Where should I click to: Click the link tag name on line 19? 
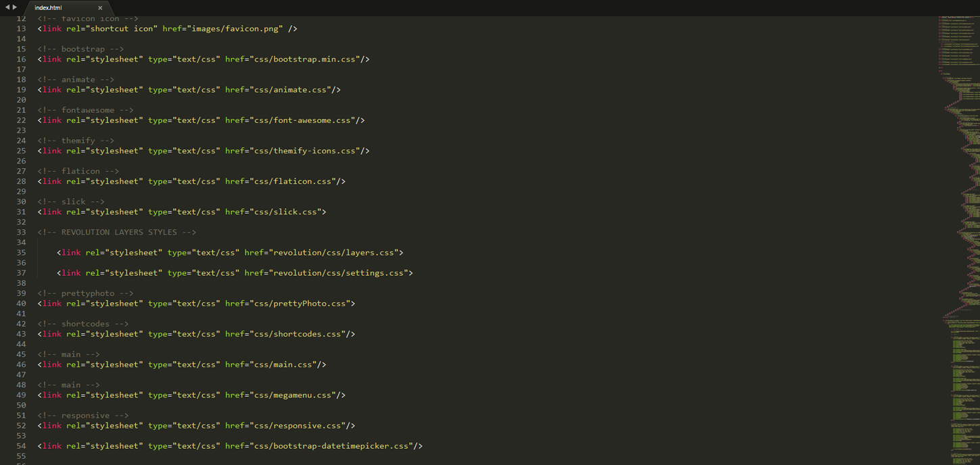tap(52, 90)
